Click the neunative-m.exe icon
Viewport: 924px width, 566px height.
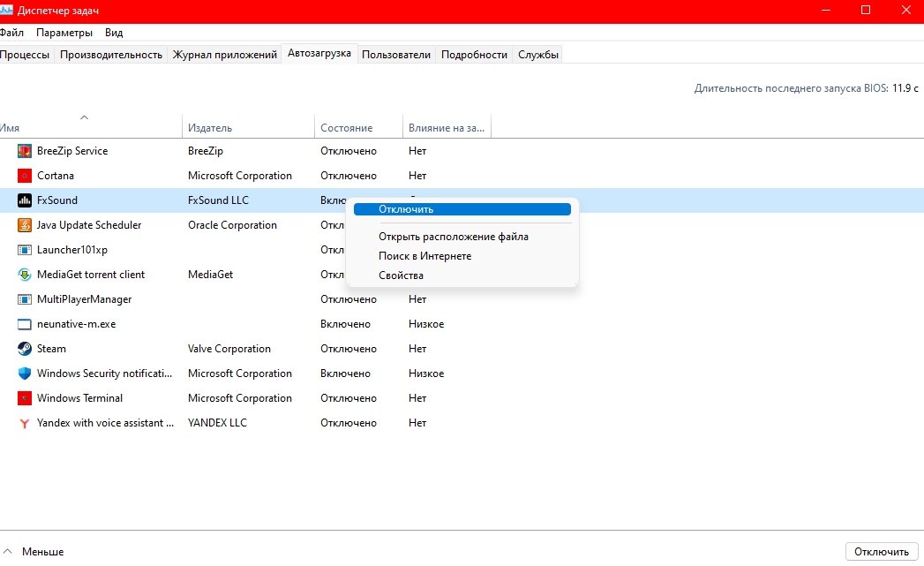click(24, 324)
